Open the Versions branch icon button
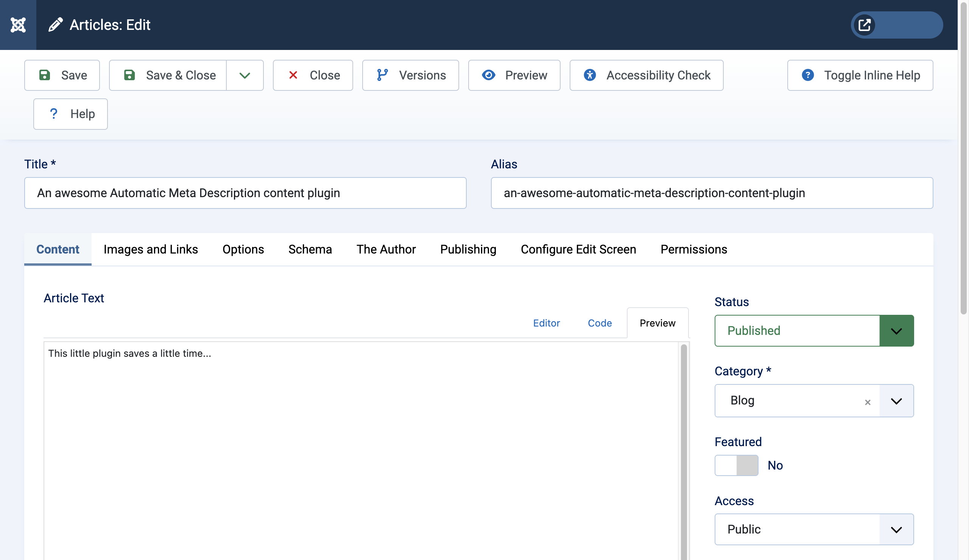The width and height of the screenshot is (969, 560). tap(382, 75)
